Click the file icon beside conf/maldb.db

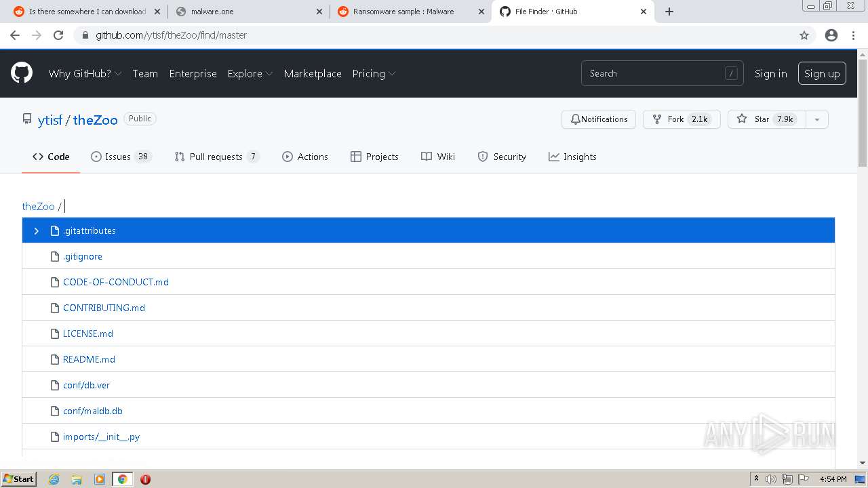tap(55, 411)
